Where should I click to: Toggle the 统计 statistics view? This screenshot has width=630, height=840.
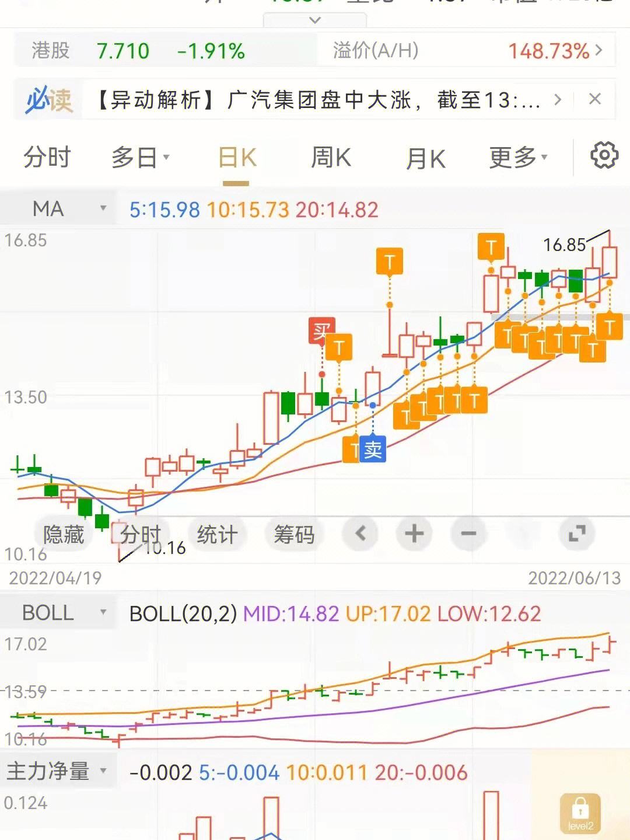point(216,534)
